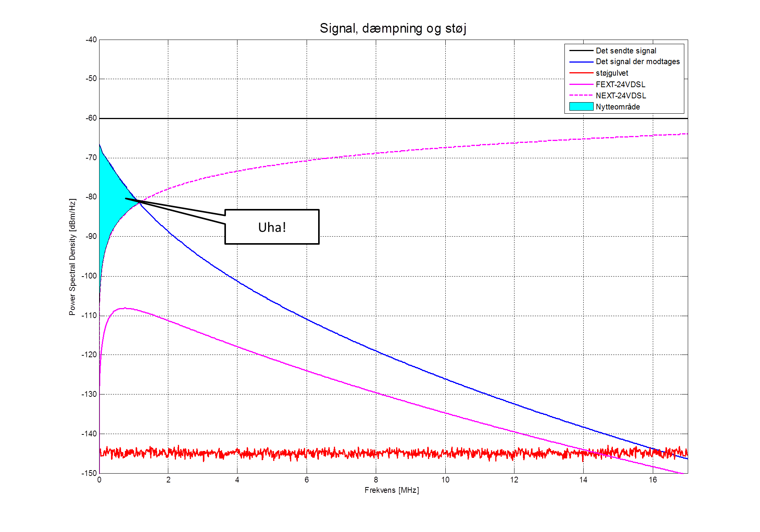Click the cyan Nytteområde legend swatch
Screen dimensions: 760x532
(581, 106)
